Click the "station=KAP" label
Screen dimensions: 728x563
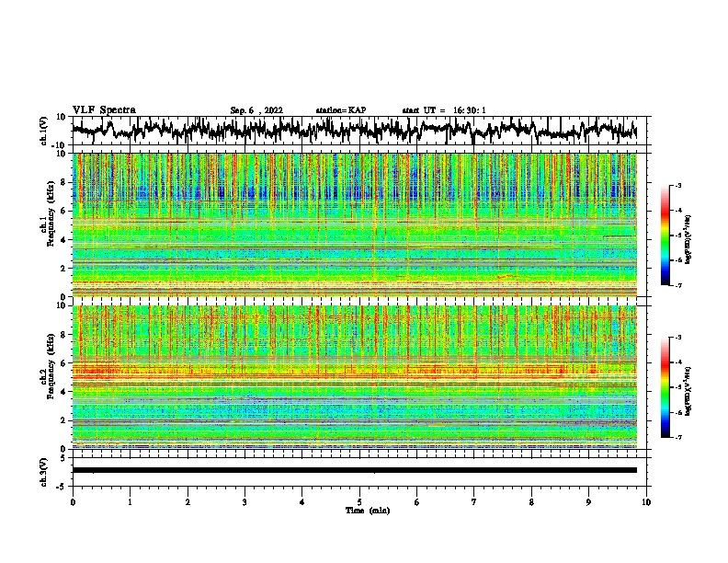341,110
